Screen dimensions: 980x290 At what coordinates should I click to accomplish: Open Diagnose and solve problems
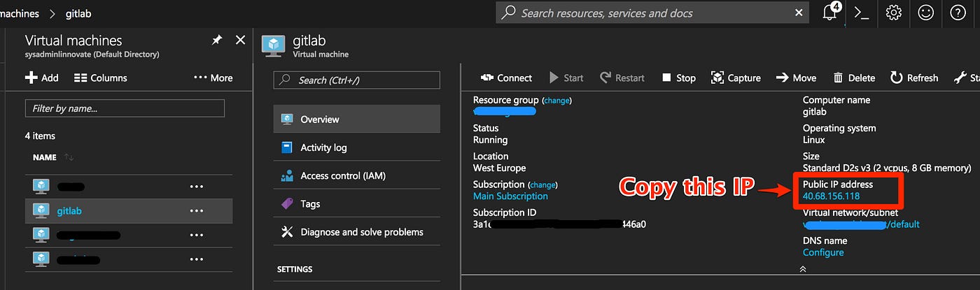coord(357,232)
